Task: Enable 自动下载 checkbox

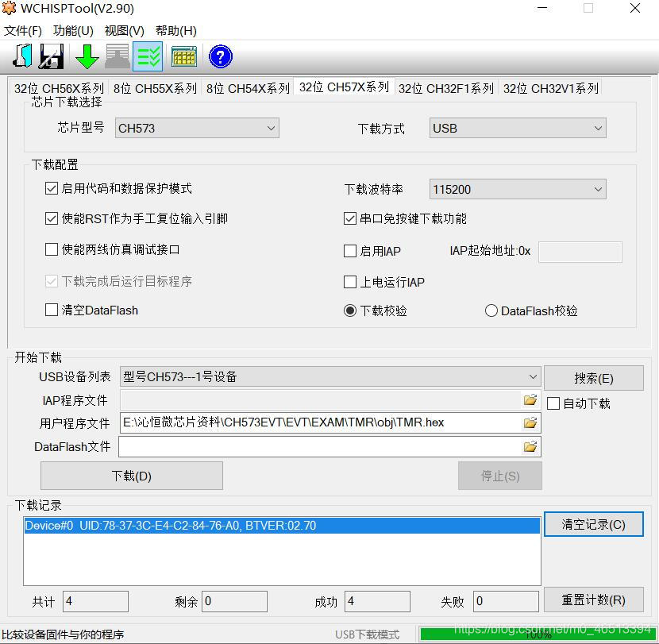Action: click(553, 403)
